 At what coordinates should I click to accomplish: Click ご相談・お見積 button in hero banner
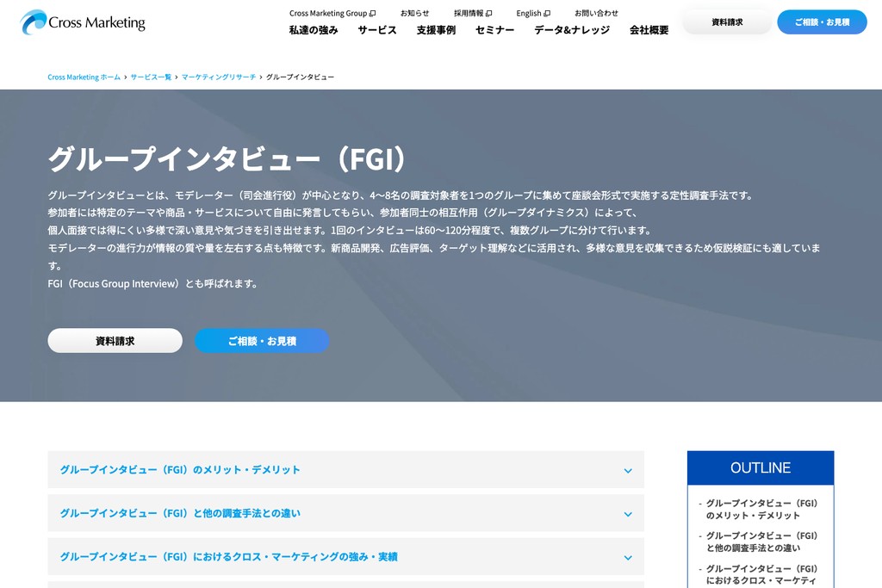pyautogui.click(x=262, y=341)
